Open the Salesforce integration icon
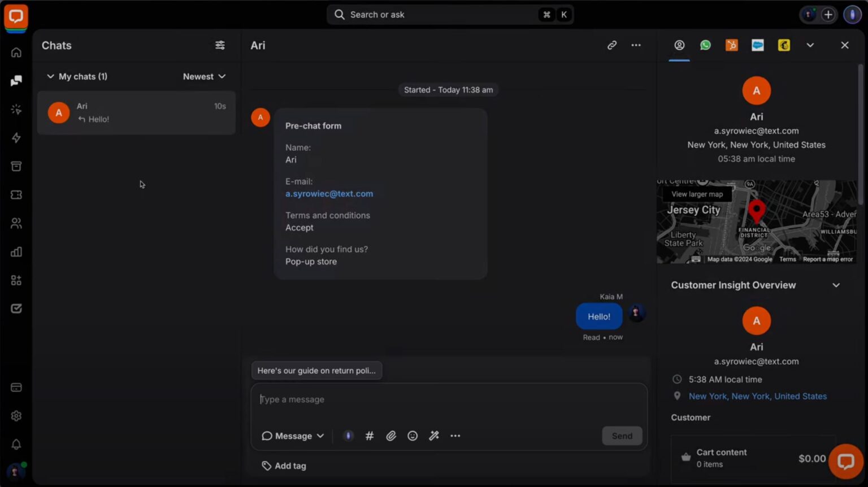 click(758, 45)
